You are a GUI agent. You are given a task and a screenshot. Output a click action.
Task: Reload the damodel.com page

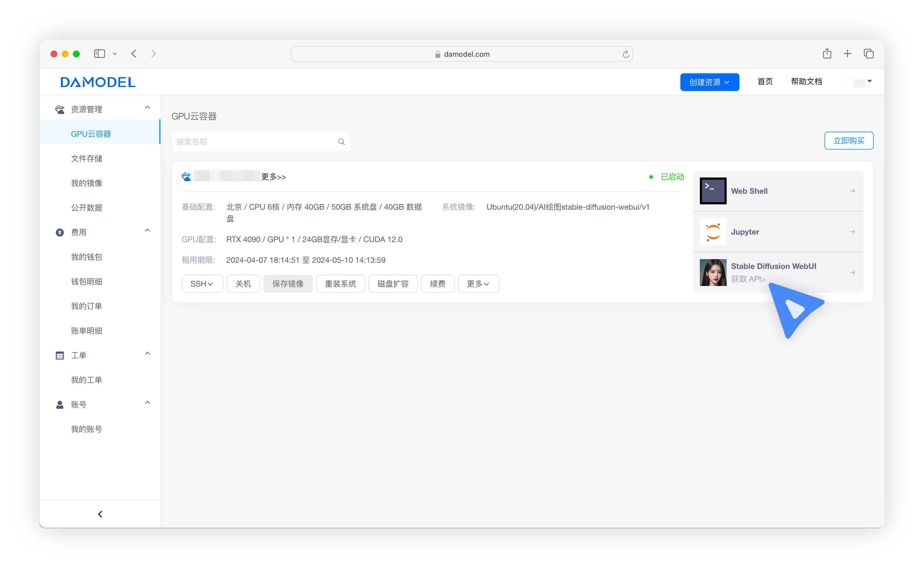(626, 55)
